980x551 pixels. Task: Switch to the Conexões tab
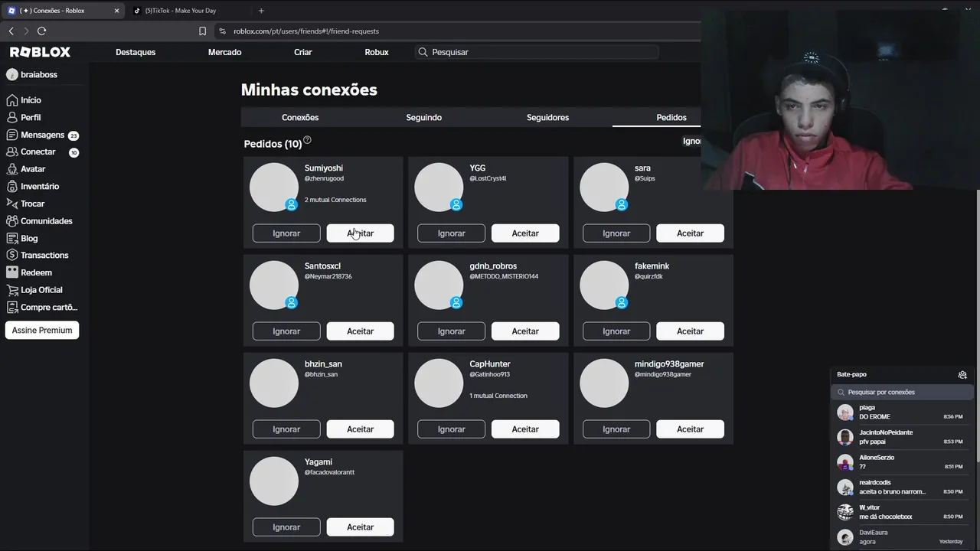(300, 117)
